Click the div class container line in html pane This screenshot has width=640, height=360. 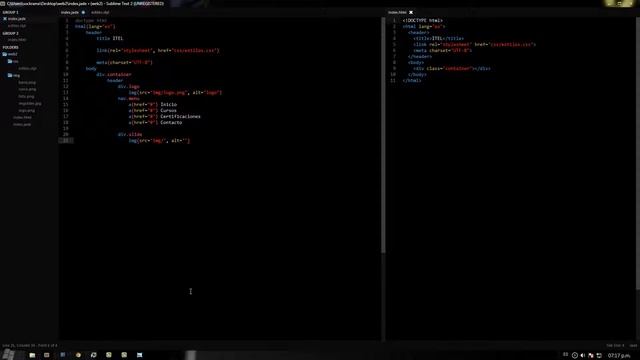coord(452,69)
